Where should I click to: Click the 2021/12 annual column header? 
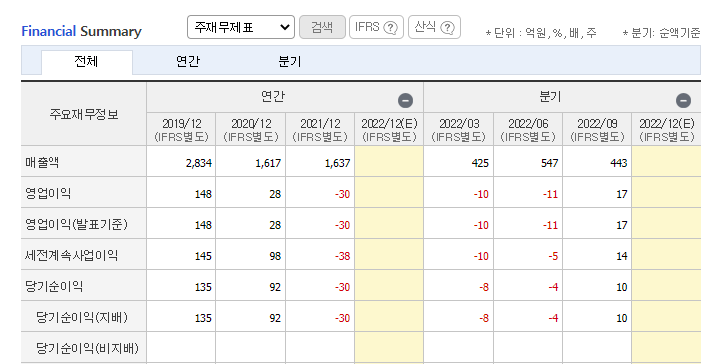pyautogui.click(x=320, y=130)
